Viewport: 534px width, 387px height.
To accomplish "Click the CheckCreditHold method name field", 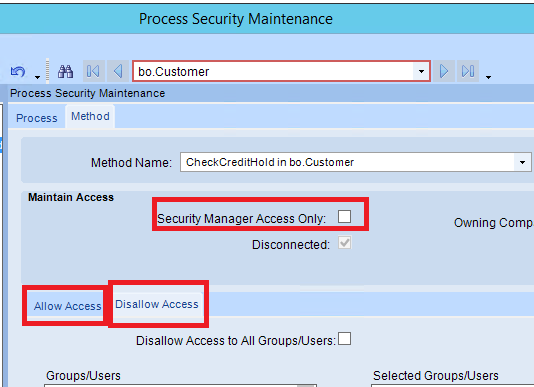I will point(347,162).
